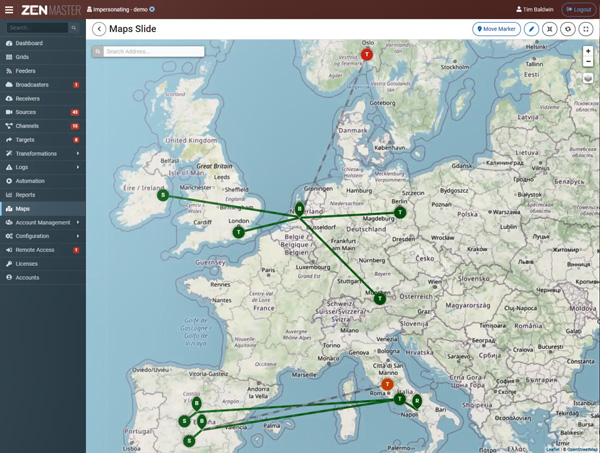Focus the sidebar Search field
This screenshot has height=453, width=600.
pos(37,28)
